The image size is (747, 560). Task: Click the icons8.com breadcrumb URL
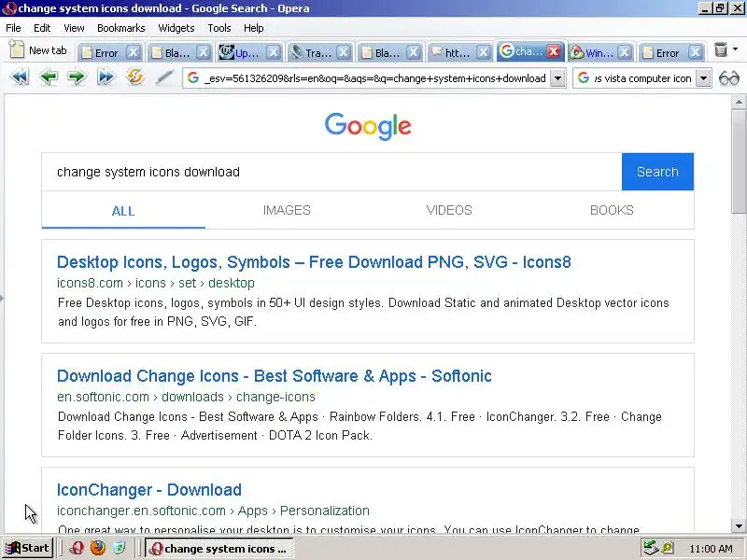point(156,283)
